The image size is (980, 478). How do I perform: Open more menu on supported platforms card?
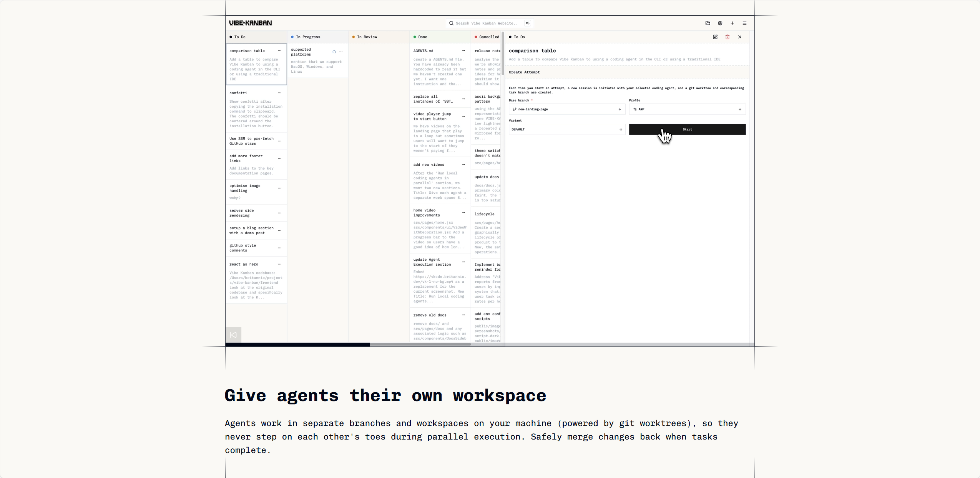tap(341, 52)
